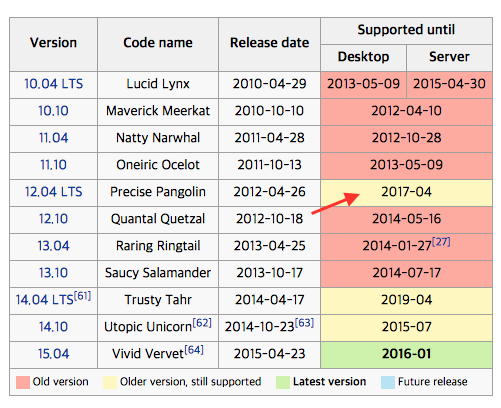Click the Old version legend label
Image resolution: width=501 pixels, height=408 pixels.
61,381
